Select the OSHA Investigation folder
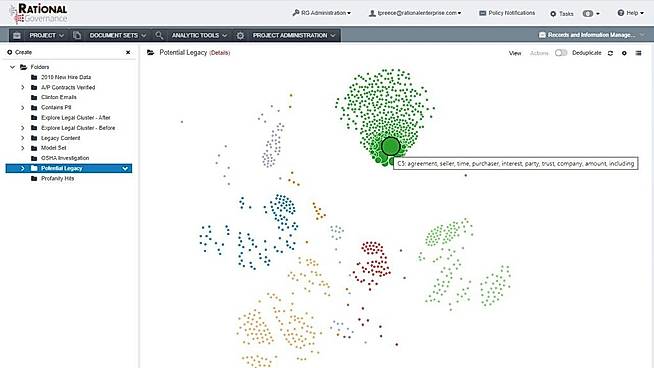 (x=65, y=158)
